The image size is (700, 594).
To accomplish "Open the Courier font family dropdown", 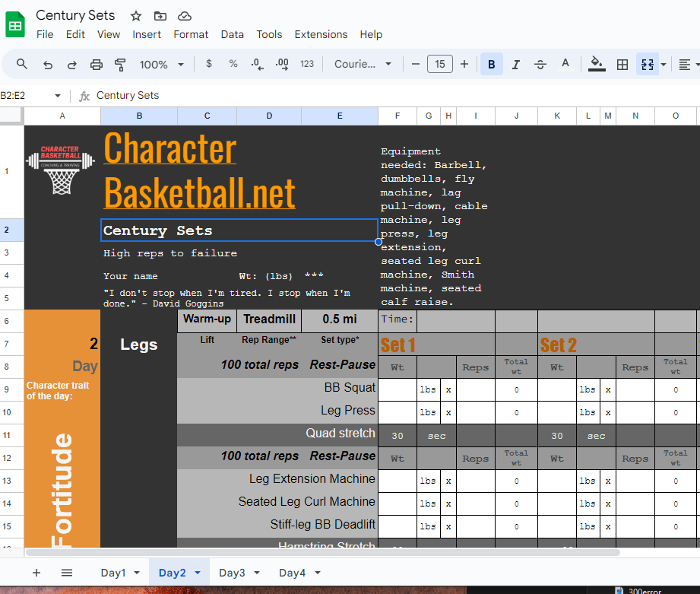I will click(x=363, y=65).
